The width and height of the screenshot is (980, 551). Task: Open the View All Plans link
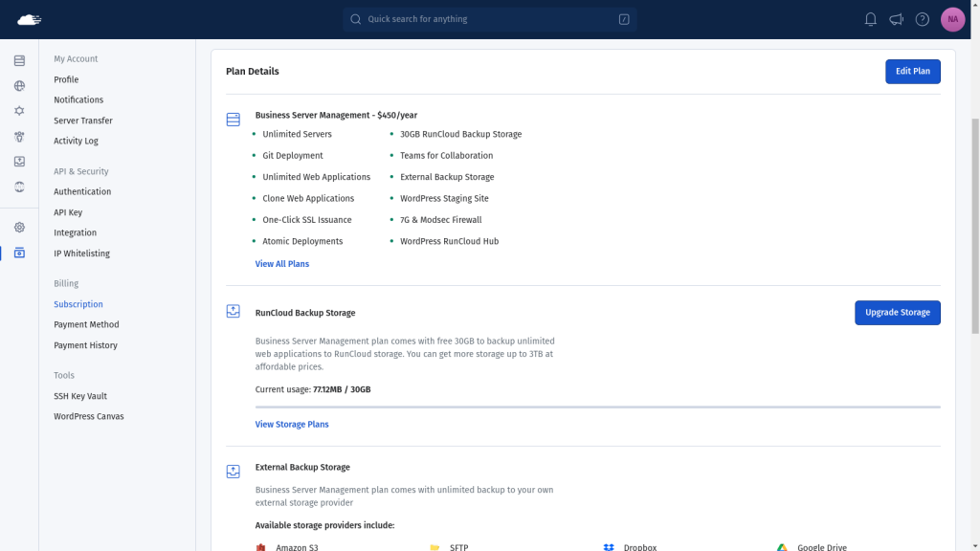point(282,264)
